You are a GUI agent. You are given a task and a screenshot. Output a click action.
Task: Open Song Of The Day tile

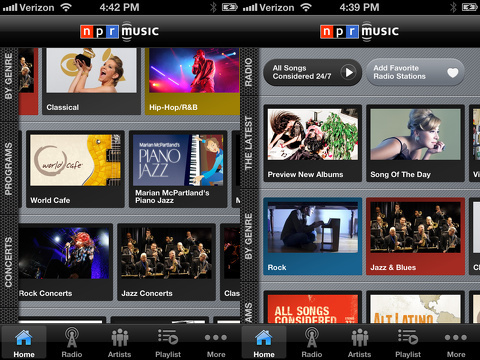pos(415,143)
